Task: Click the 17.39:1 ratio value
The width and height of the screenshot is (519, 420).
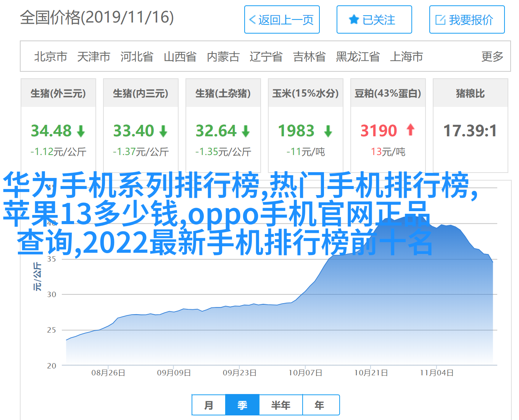Action: pos(470,131)
